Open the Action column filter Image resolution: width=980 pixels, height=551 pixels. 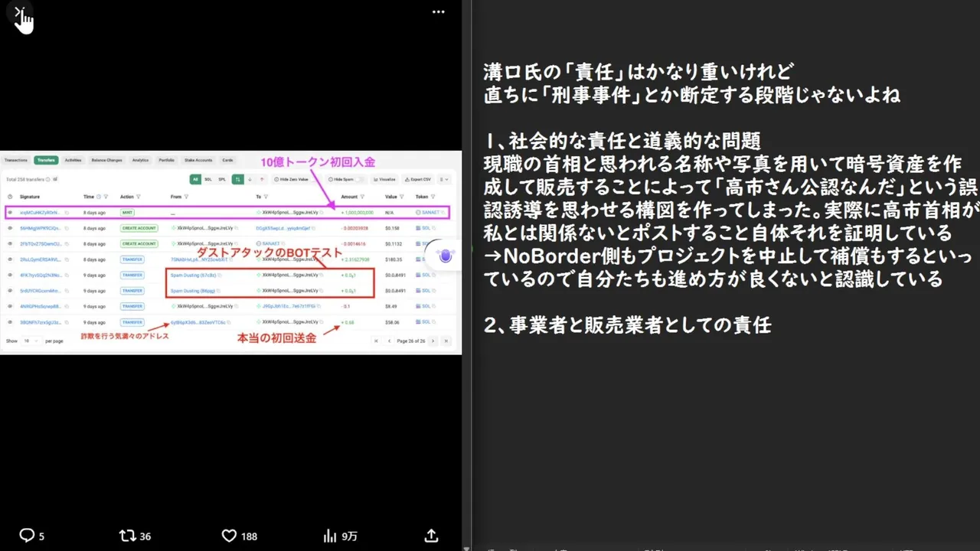139,197
